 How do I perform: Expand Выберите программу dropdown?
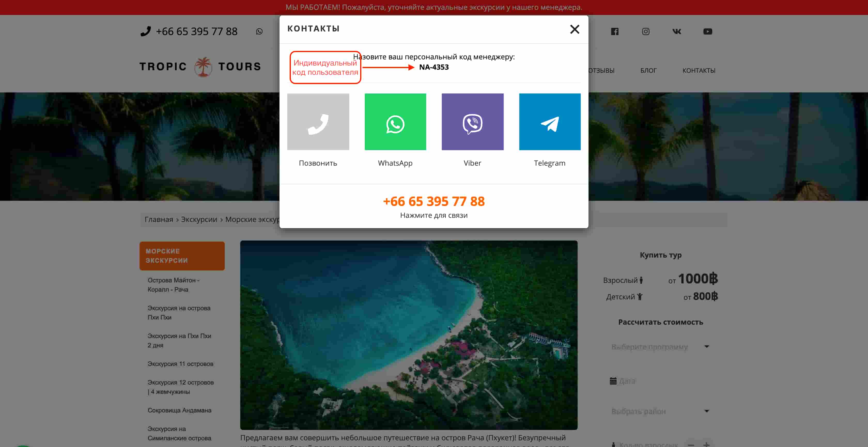click(x=660, y=347)
